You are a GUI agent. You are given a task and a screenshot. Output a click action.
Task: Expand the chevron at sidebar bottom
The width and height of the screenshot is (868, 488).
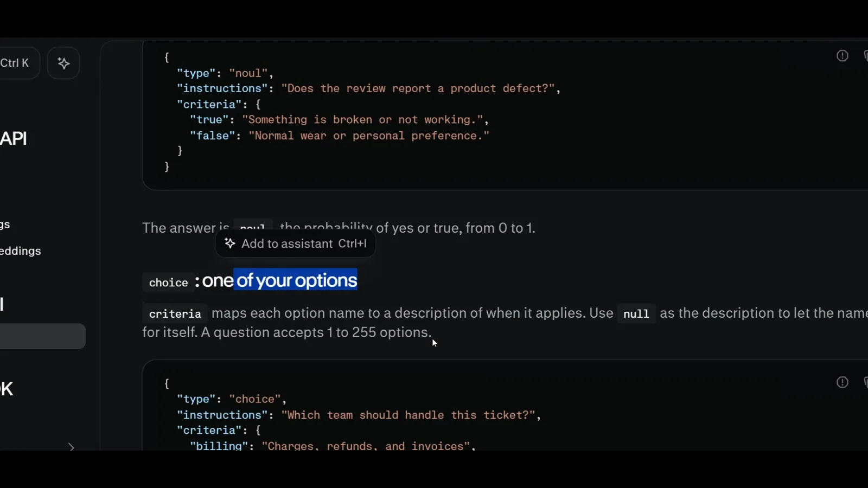(x=71, y=447)
